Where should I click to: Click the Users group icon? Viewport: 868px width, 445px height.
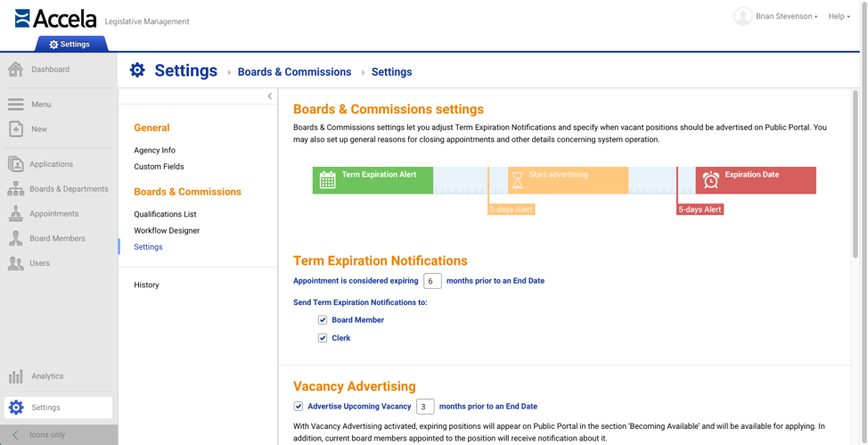15,263
